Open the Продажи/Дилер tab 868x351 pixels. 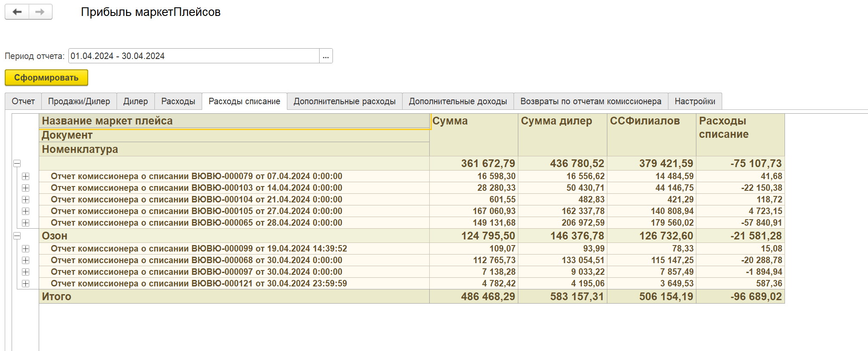tap(79, 101)
